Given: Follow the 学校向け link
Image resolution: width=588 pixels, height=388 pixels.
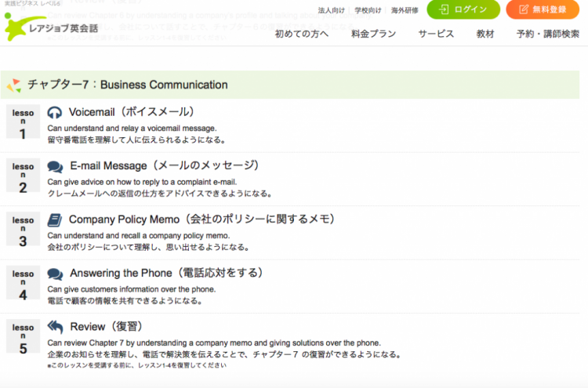Looking at the screenshot, I should pyautogui.click(x=368, y=10).
